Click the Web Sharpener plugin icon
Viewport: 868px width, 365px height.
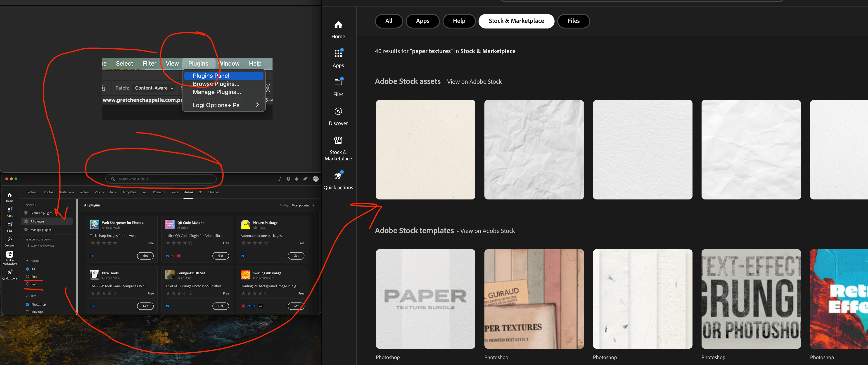(x=95, y=224)
